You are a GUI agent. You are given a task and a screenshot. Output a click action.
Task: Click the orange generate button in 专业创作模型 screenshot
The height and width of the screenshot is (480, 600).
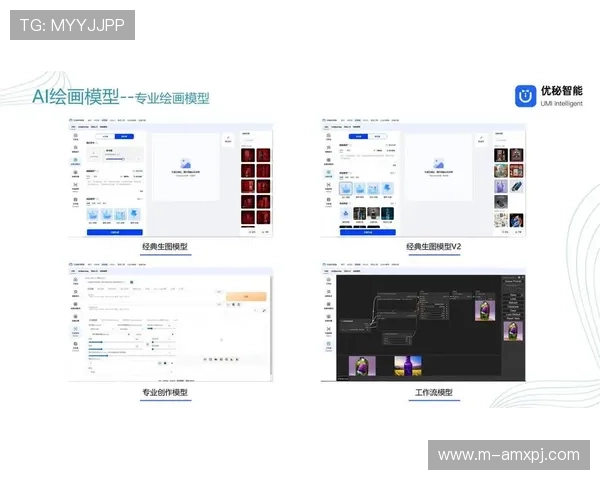pyautogui.click(x=246, y=296)
